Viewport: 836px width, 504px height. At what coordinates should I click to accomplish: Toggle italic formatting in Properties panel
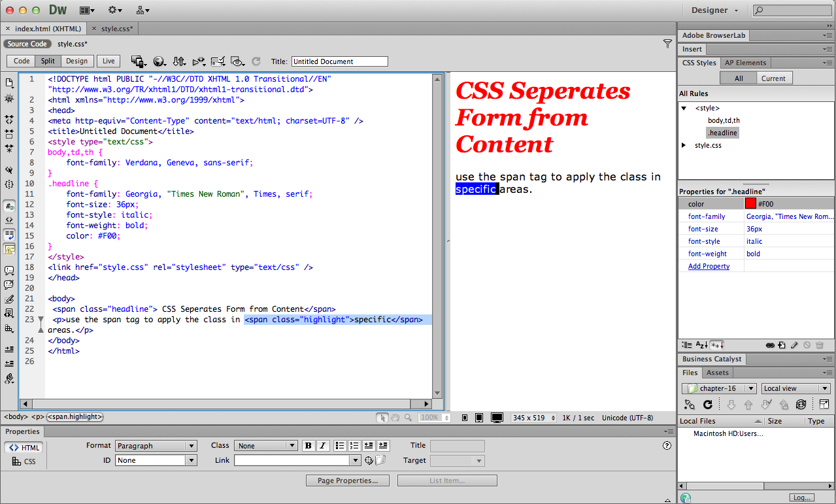(322, 445)
